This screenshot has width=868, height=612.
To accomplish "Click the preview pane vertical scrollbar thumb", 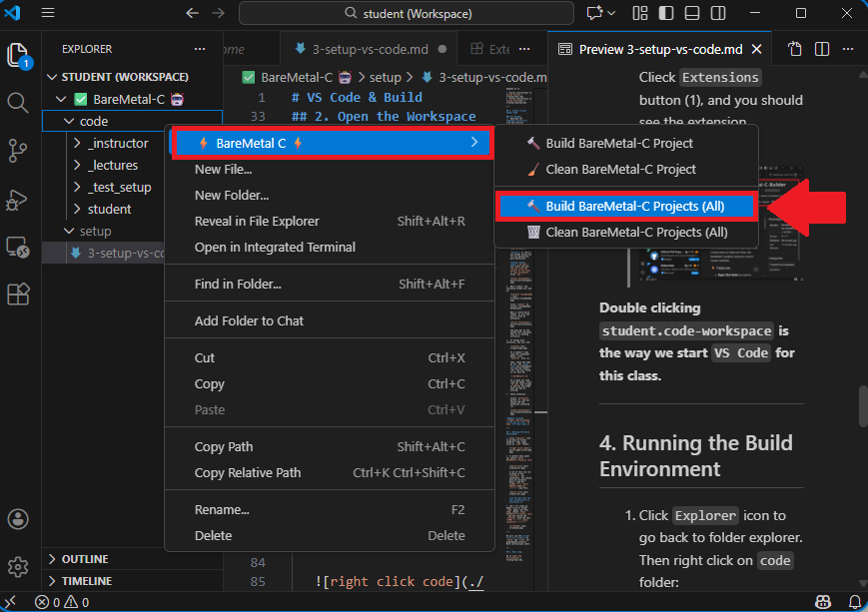I will pyautogui.click(x=862, y=404).
